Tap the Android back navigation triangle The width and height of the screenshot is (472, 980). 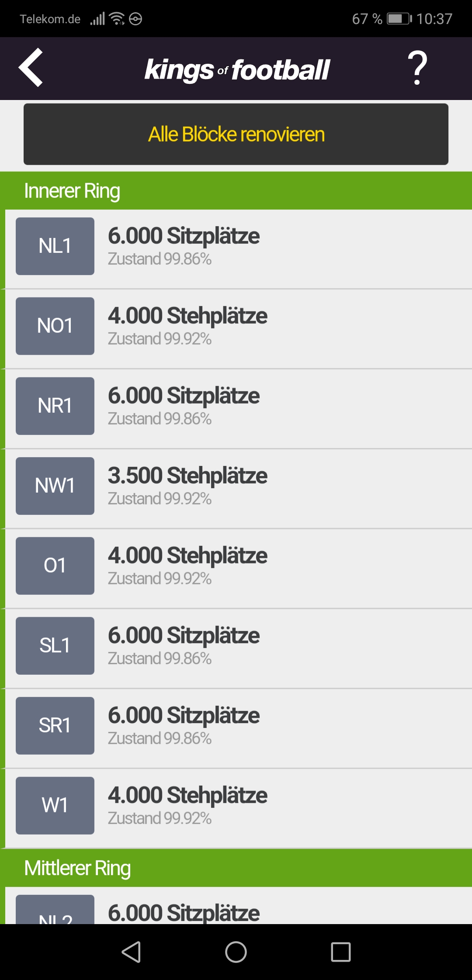pyautogui.click(x=131, y=952)
